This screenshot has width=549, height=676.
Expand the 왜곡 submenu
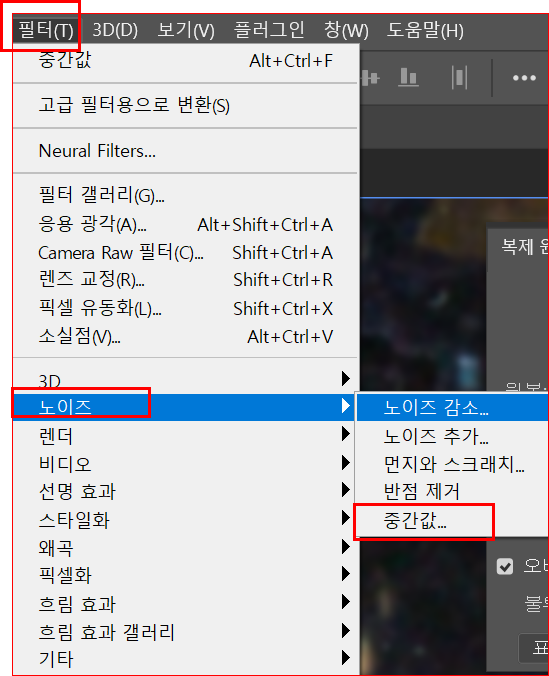coord(186,548)
